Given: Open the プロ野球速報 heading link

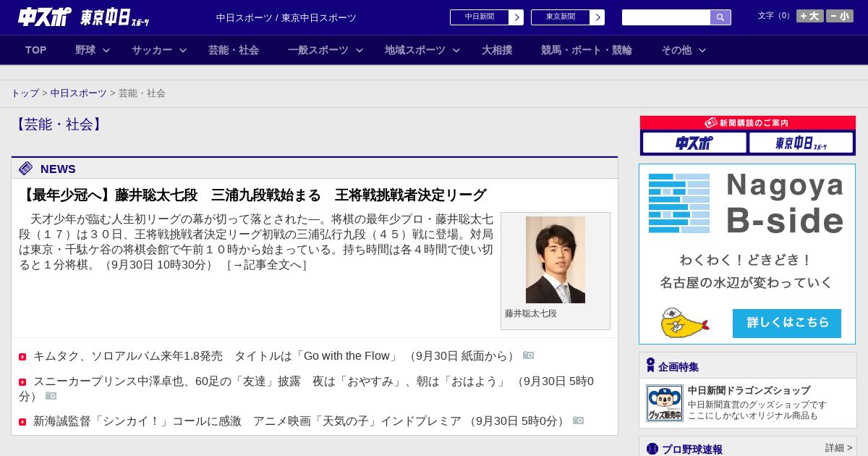Looking at the screenshot, I should coord(692,449).
